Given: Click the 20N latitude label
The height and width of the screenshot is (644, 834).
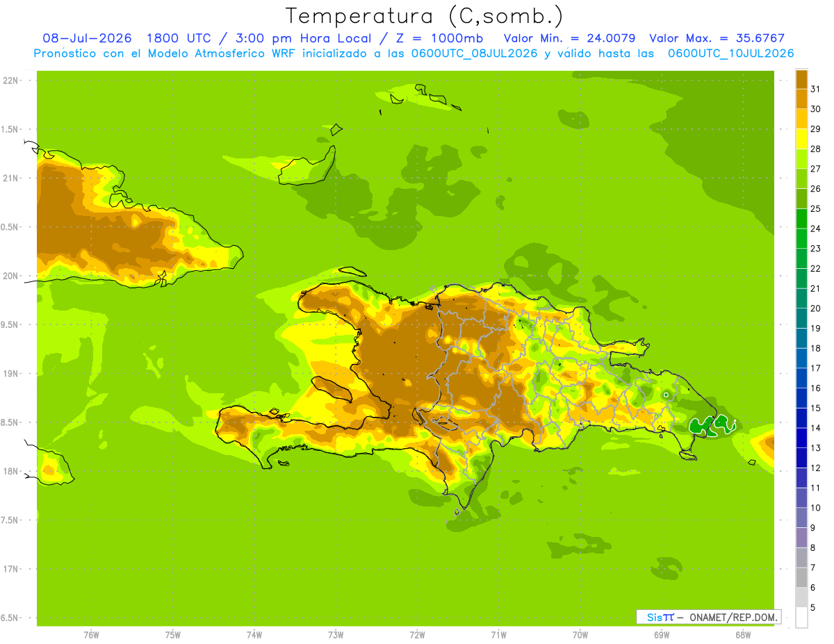Looking at the screenshot, I should click(x=10, y=276).
